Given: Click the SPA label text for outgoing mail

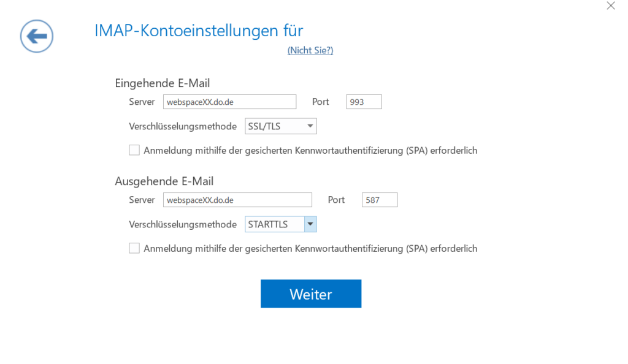Looking at the screenshot, I should [310, 249].
